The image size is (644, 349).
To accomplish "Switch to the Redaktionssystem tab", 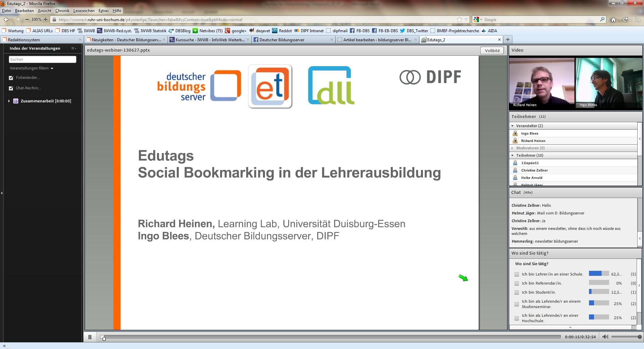I will pos(42,40).
